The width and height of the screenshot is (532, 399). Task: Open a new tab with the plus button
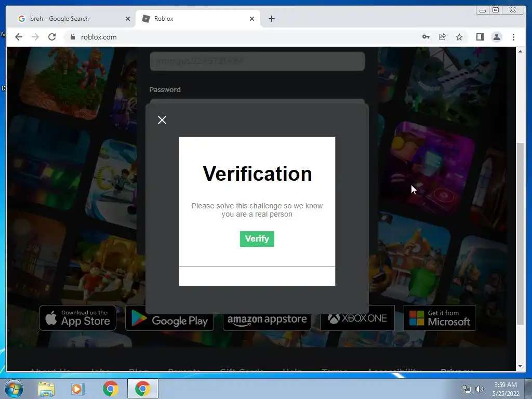271,19
